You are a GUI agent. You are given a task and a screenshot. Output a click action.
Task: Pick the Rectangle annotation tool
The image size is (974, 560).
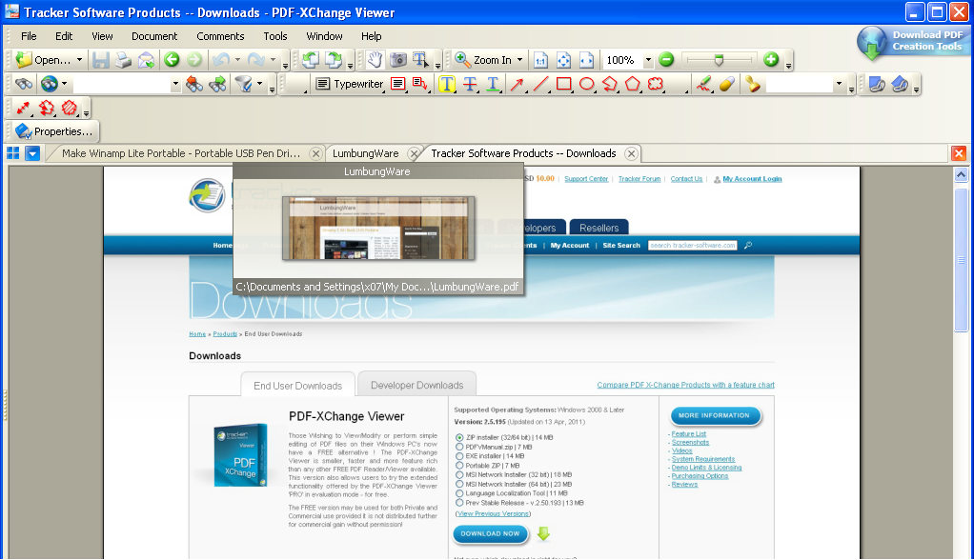pyautogui.click(x=563, y=83)
